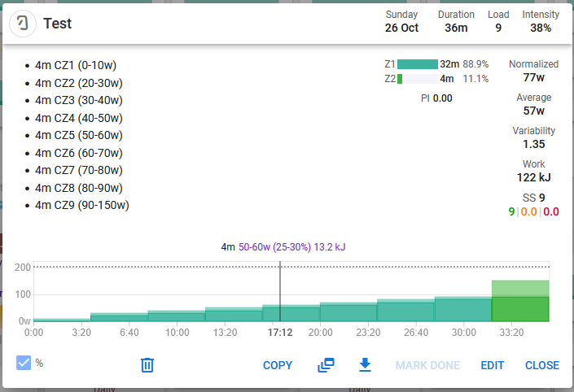Open the workout with EDIT
This screenshot has width=574, height=392.
coord(492,365)
